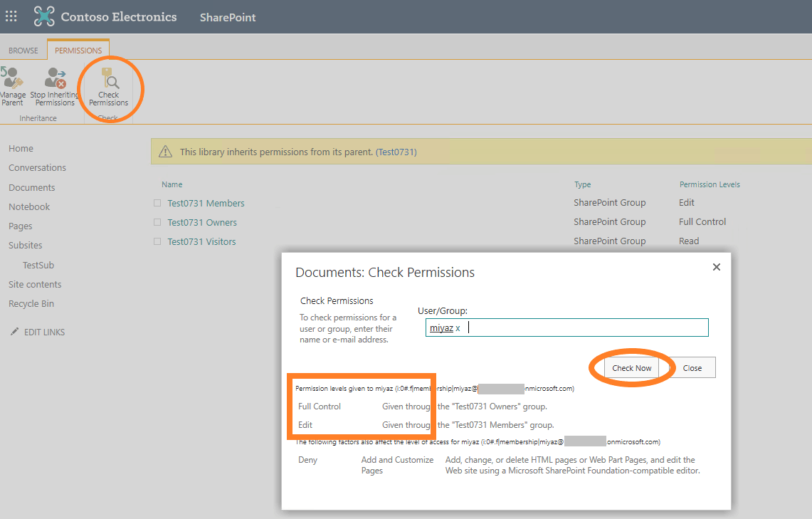Open the TestSub subsite link

point(38,266)
